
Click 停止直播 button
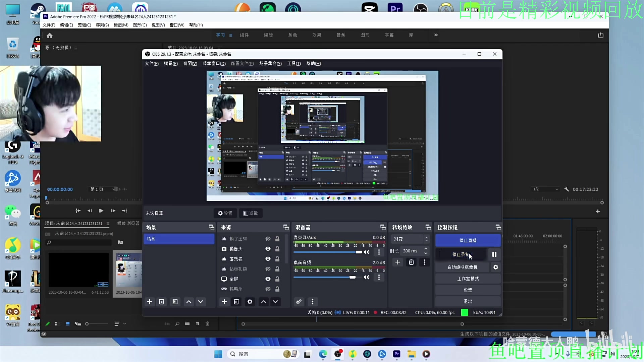click(468, 240)
